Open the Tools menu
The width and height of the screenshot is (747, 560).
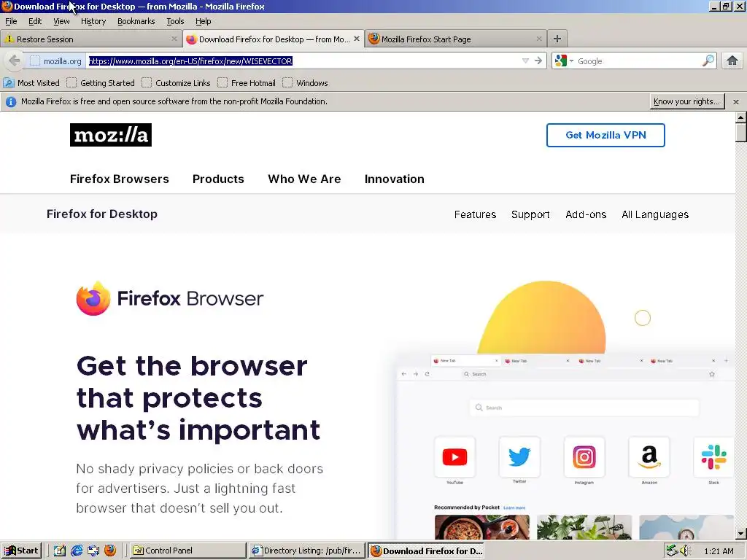pyautogui.click(x=175, y=21)
